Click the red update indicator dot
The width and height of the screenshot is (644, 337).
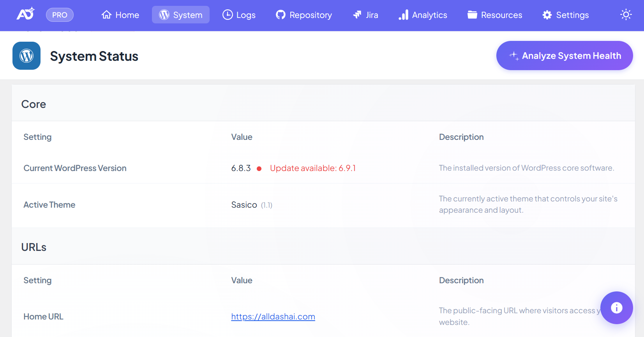pyautogui.click(x=259, y=169)
